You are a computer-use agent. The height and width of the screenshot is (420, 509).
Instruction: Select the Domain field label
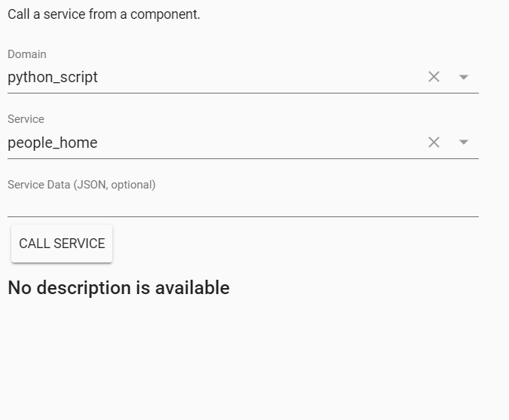[x=27, y=54]
